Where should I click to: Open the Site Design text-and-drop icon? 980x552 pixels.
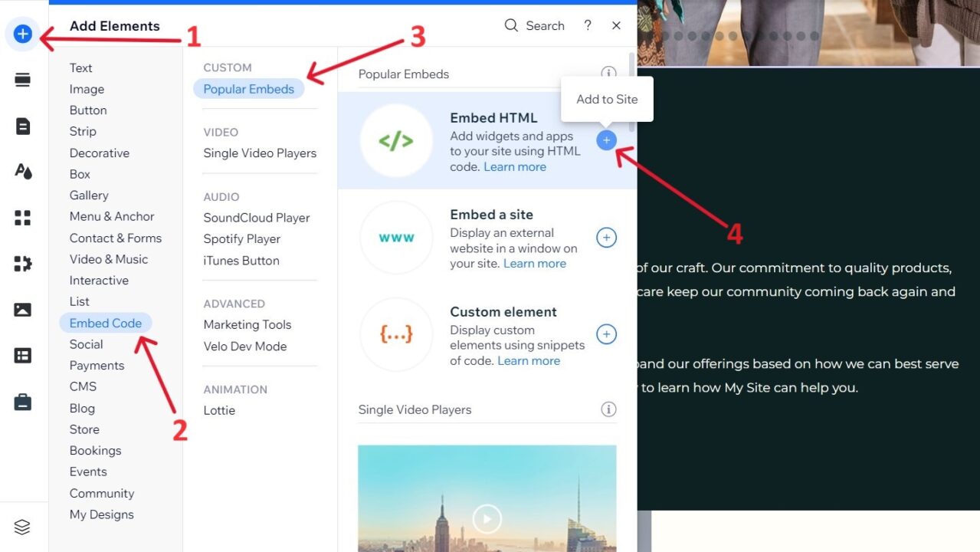click(x=23, y=171)
